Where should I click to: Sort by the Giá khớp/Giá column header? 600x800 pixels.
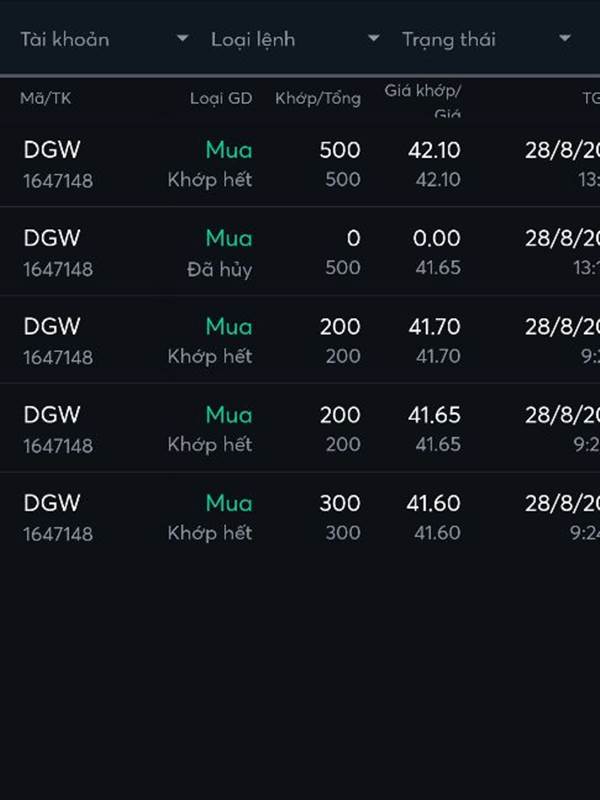[423, 100]
